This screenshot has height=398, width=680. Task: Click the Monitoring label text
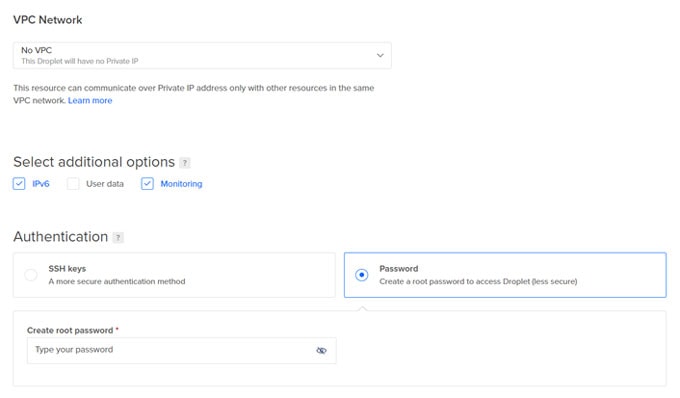click(x=181, y=184)
